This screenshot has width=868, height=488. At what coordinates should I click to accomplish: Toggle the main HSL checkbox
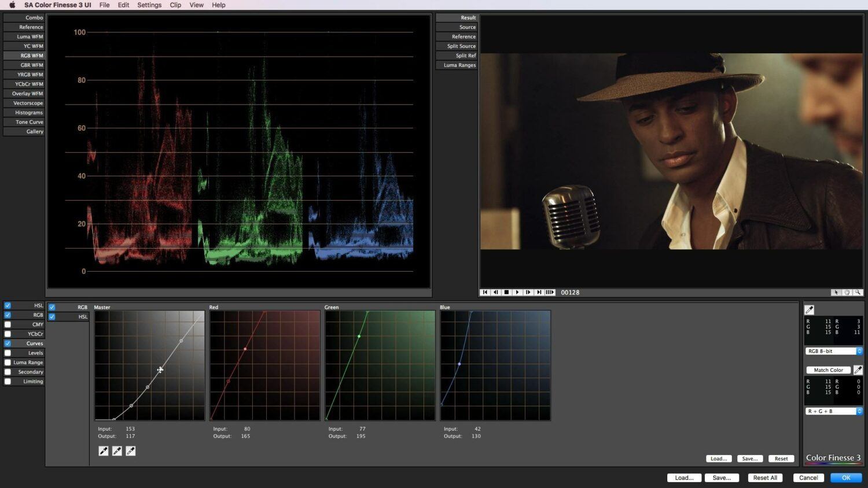click(x=8, y=305)
